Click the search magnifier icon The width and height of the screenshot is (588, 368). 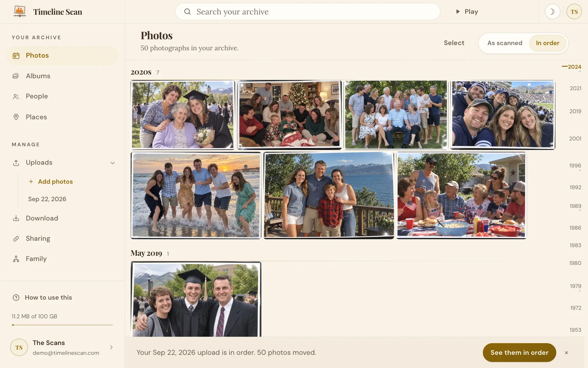pyautogui.click(x=187, y=12)
